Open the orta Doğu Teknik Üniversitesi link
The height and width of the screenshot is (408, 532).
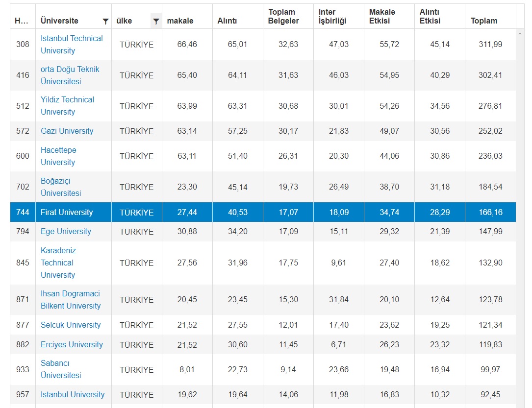click(x=70, y=75)
